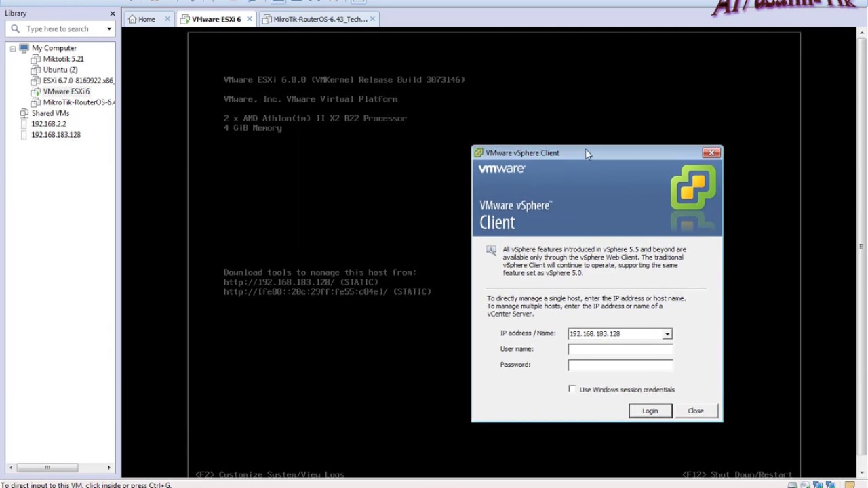This screenshot has width=868, height=488.
Task: Click the Type here to search field
Action: click(x=61, y=29)
